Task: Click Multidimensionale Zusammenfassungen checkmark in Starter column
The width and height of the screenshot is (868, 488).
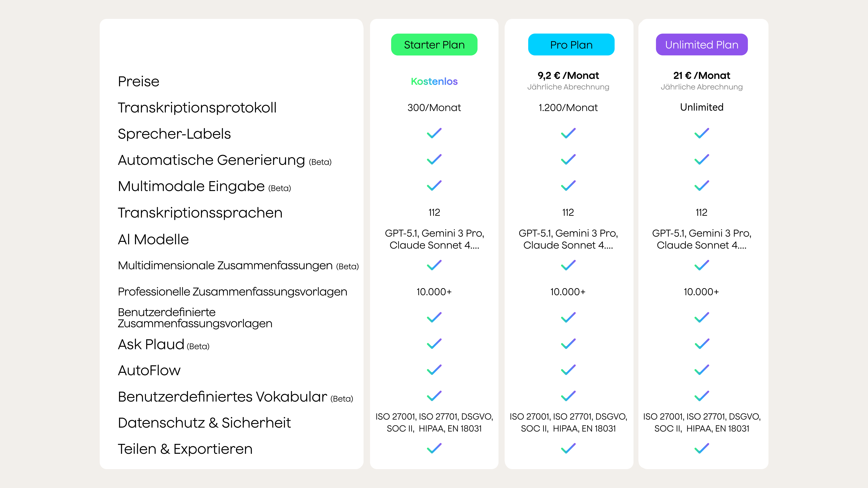Action: [434, 265]
